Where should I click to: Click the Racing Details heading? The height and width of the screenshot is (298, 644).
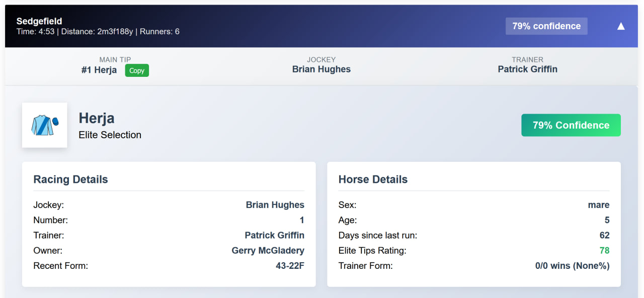pyautogui.click(x=70, y=179)
